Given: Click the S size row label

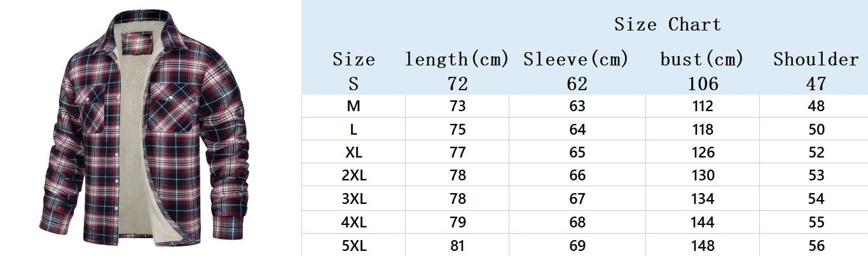Looking at the screenshot, I should tap(354, 83).
